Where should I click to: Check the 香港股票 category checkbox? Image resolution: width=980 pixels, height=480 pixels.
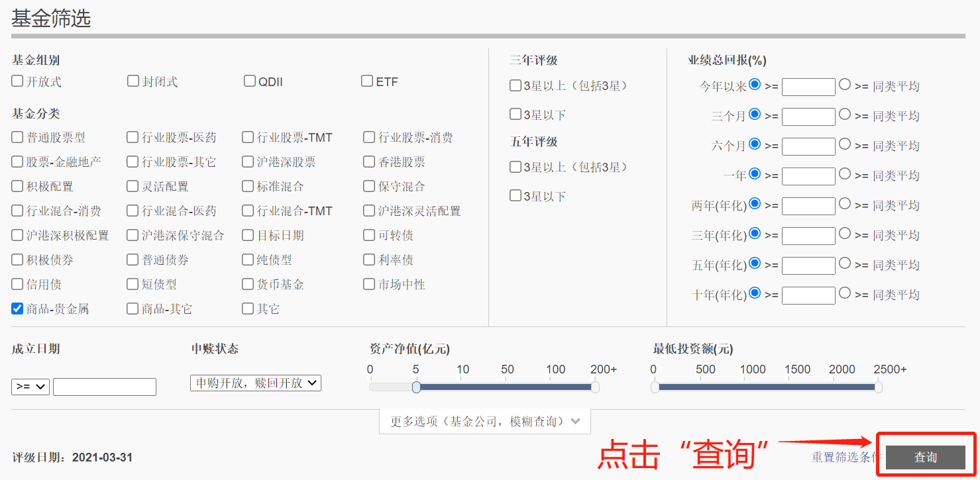369,162
